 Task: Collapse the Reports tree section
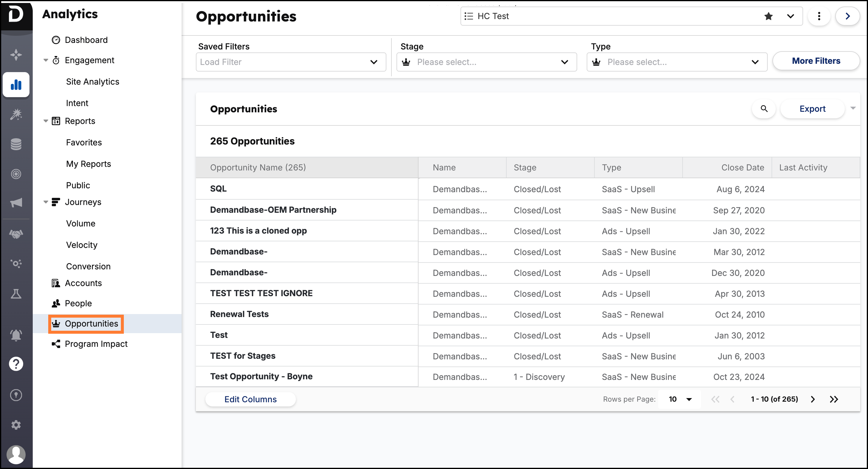[x=46, y=121]
